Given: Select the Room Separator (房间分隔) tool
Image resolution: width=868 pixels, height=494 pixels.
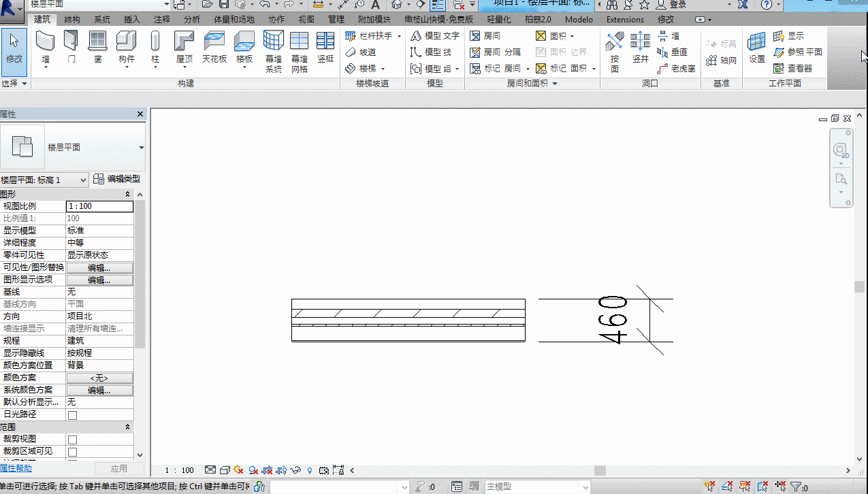Looking at the screenshot, I should click(x=496, y=52).
